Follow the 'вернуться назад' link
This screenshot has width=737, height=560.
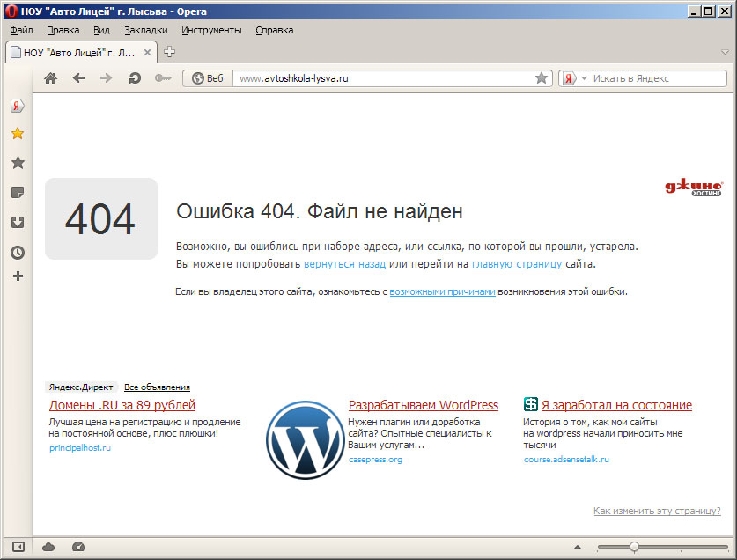click(x=344, y=264)
